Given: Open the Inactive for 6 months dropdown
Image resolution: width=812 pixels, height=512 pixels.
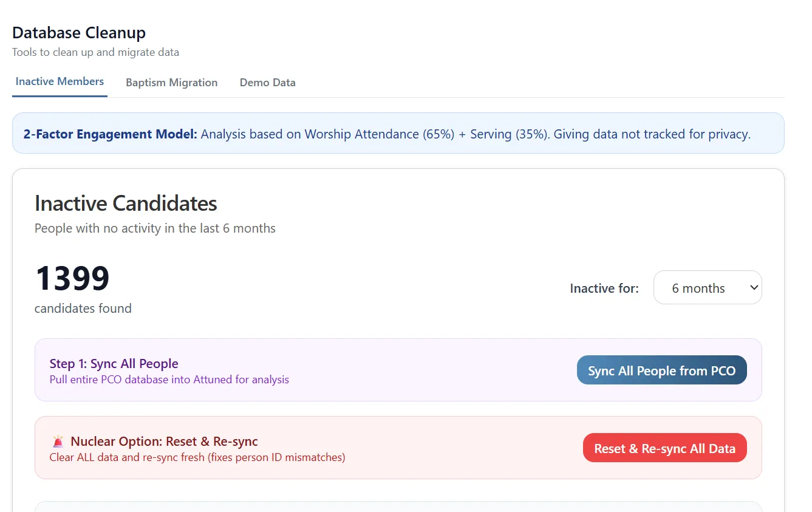Looking at the screenshot, I should [708, 287].
